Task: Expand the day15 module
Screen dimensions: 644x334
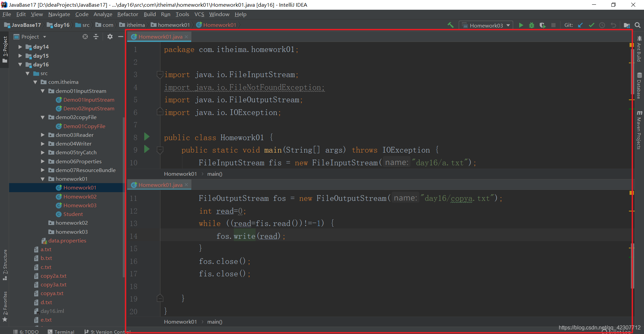Action: click(20, 56)
